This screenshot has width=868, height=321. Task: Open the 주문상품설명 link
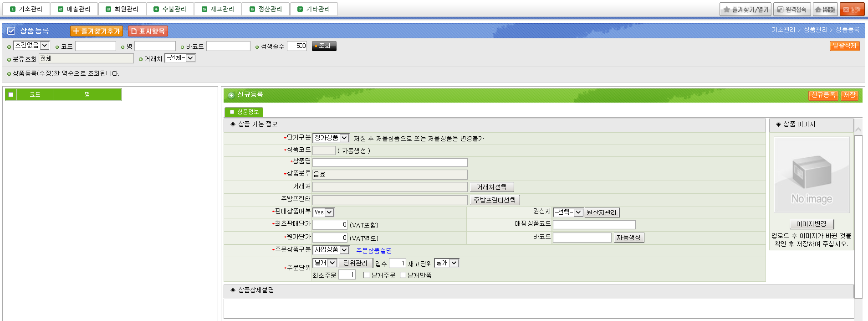click(373, 250)
